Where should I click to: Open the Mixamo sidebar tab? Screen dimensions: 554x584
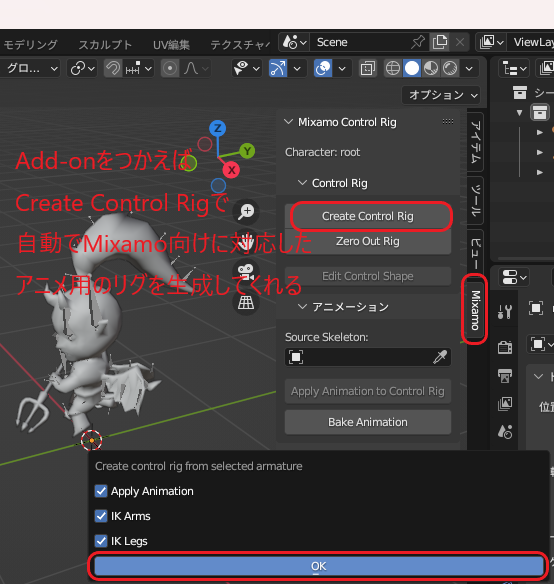point(475,310)
